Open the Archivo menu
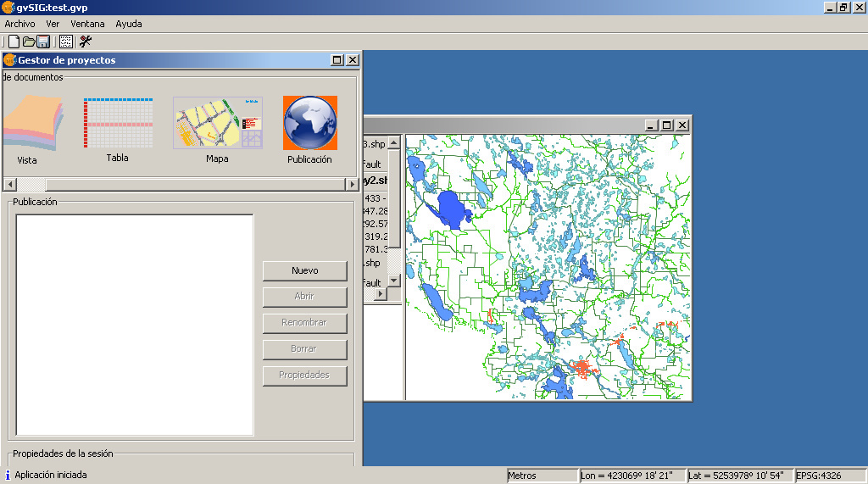The height and width of the screenshot is (484, 868). click(x=19, y=24)
